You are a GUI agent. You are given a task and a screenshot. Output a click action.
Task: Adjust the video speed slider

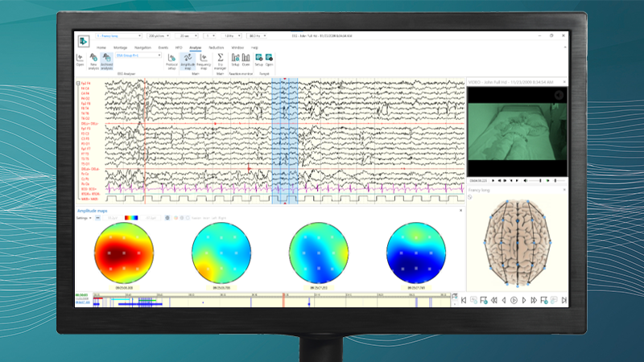[559, 180]
